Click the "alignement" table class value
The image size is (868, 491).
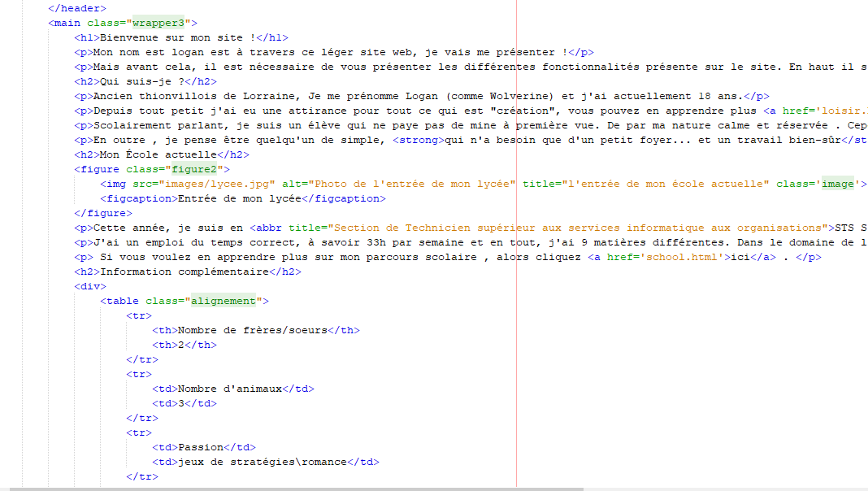pos(223,301)
